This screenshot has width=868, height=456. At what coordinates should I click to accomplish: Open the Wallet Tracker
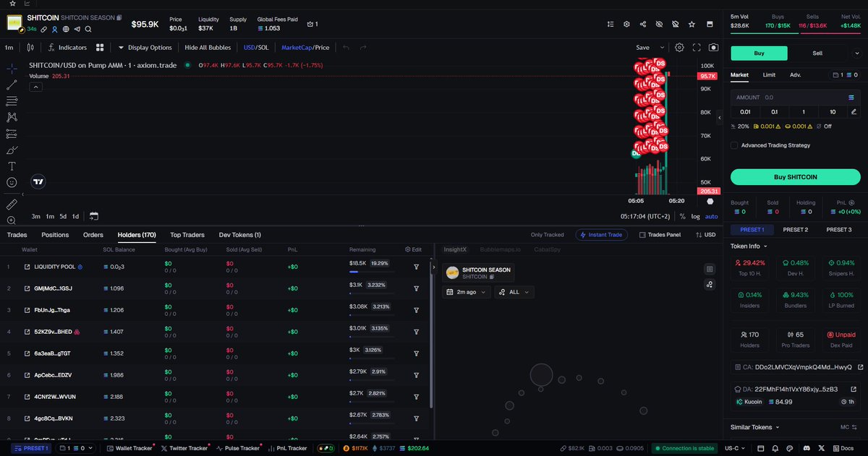click(130, 448)
